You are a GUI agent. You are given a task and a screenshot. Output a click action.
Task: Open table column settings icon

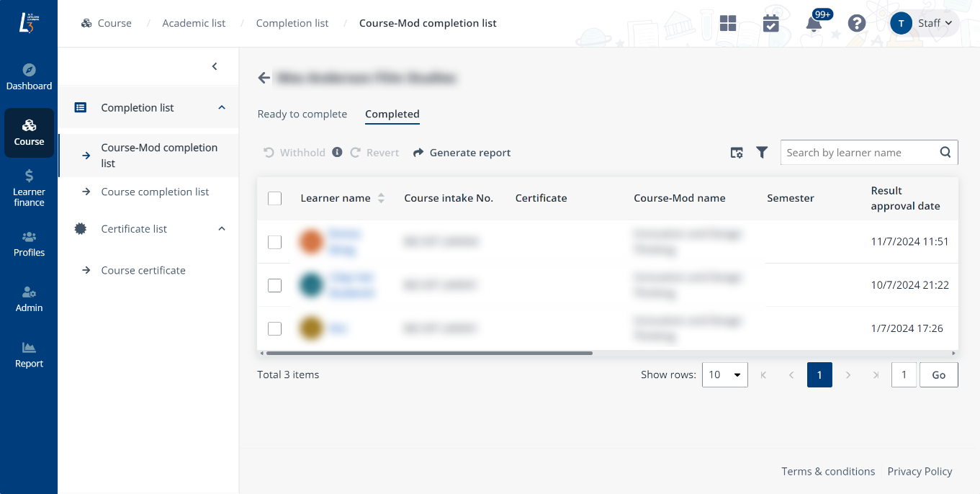pyautogui.click(x=737, y=153)
